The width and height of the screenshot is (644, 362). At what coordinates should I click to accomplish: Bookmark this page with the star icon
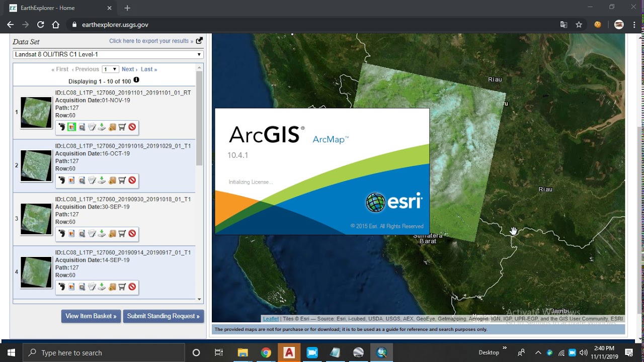coord(579,25)
